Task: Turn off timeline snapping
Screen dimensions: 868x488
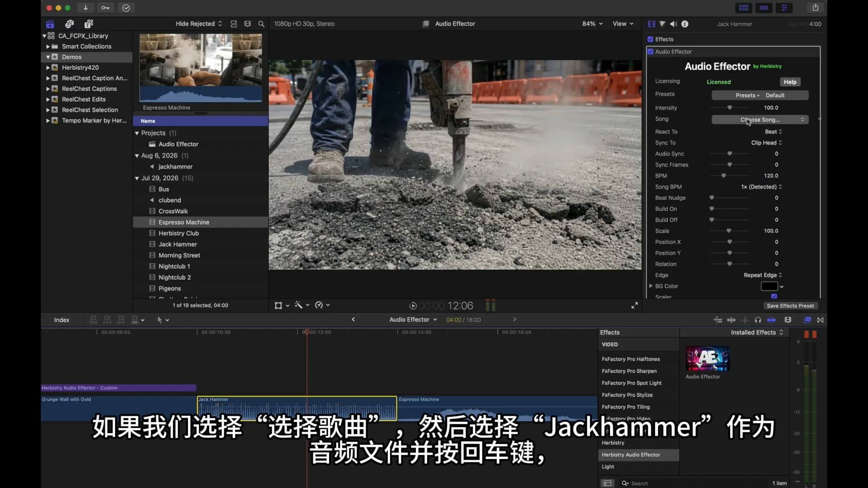Action: tap(772, 320)
